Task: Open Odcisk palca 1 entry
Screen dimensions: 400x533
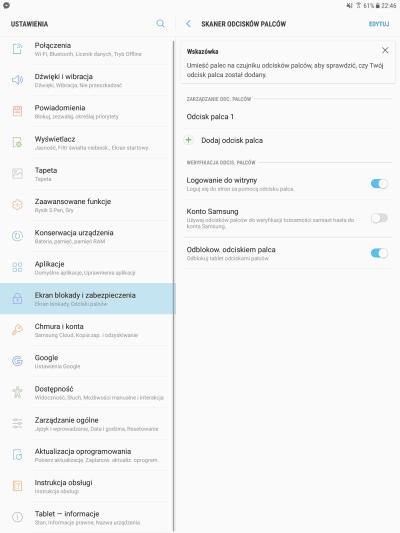Action: pos(288,117)
